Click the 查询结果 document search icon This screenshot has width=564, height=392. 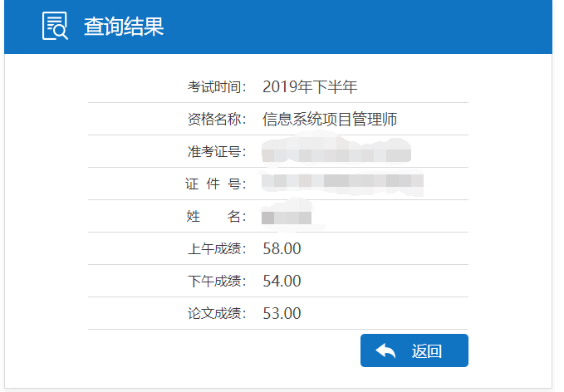[x=56, y=27]
